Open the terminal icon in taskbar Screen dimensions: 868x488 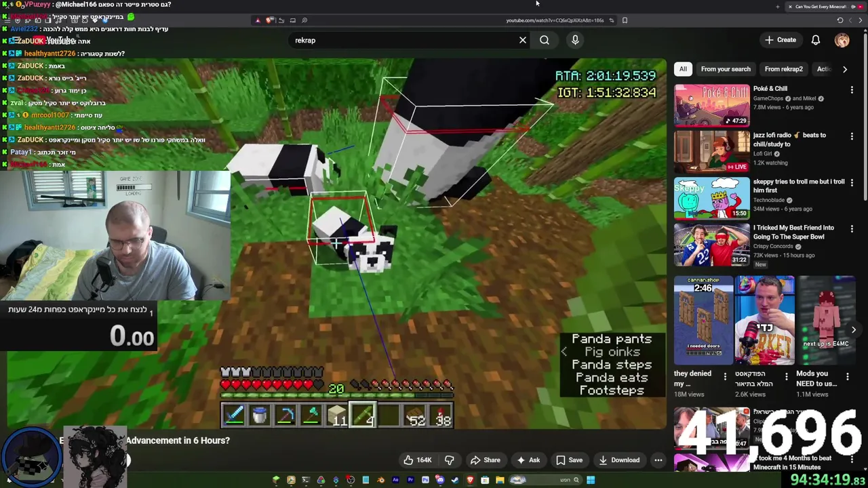coord(306,480)
